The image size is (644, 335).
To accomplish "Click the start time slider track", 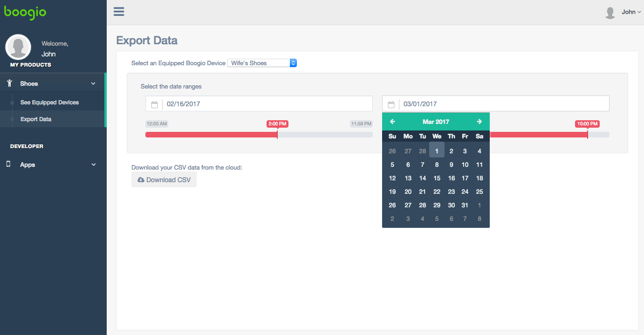I will click(259, 135).
